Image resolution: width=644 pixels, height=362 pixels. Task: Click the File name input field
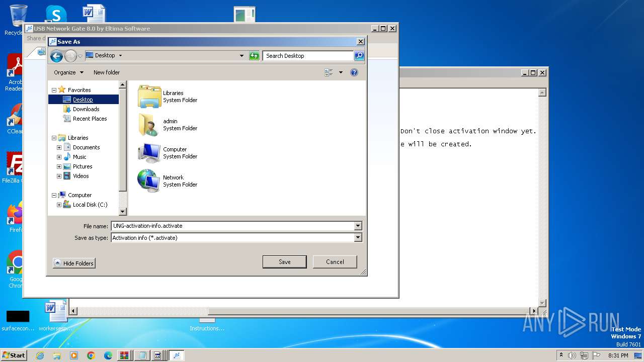point(232,226)
